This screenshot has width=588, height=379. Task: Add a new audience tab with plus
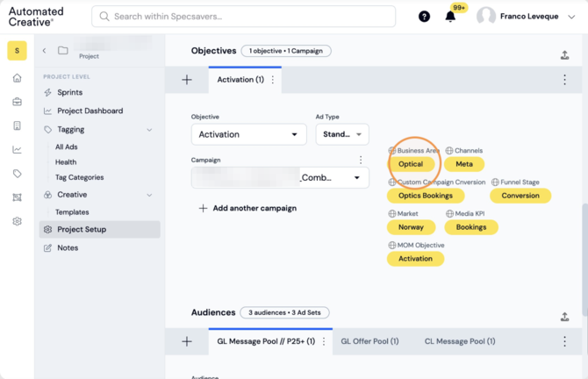pyautogui.click(x=187, y=341)
